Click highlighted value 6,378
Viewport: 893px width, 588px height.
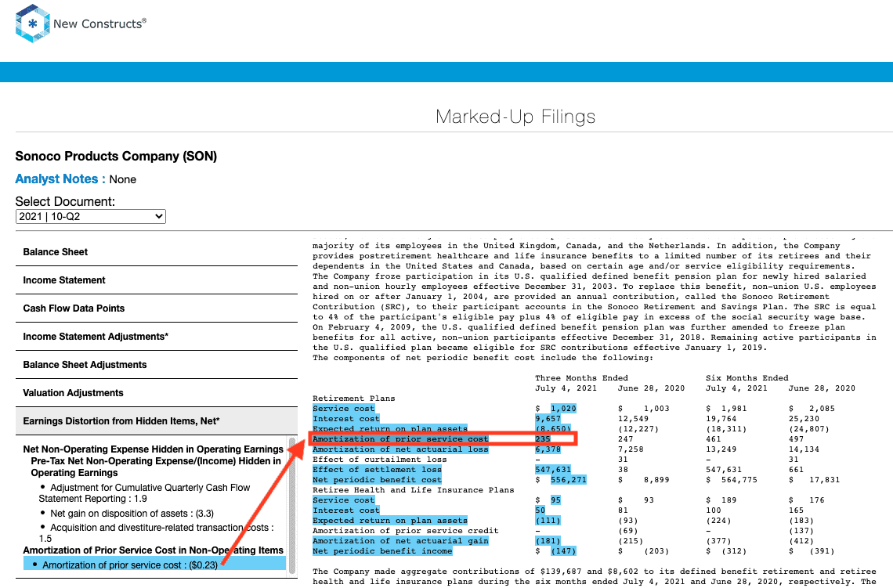[x=548, y=449]
